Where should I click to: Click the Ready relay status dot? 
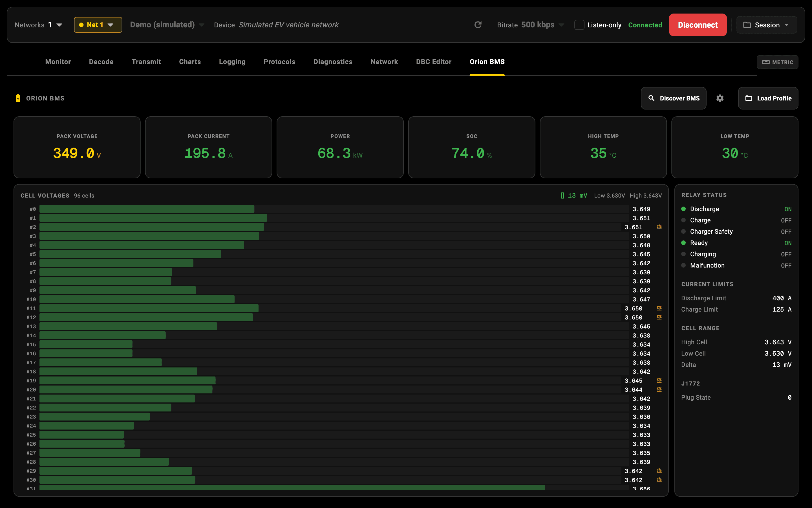coord(683,243)
